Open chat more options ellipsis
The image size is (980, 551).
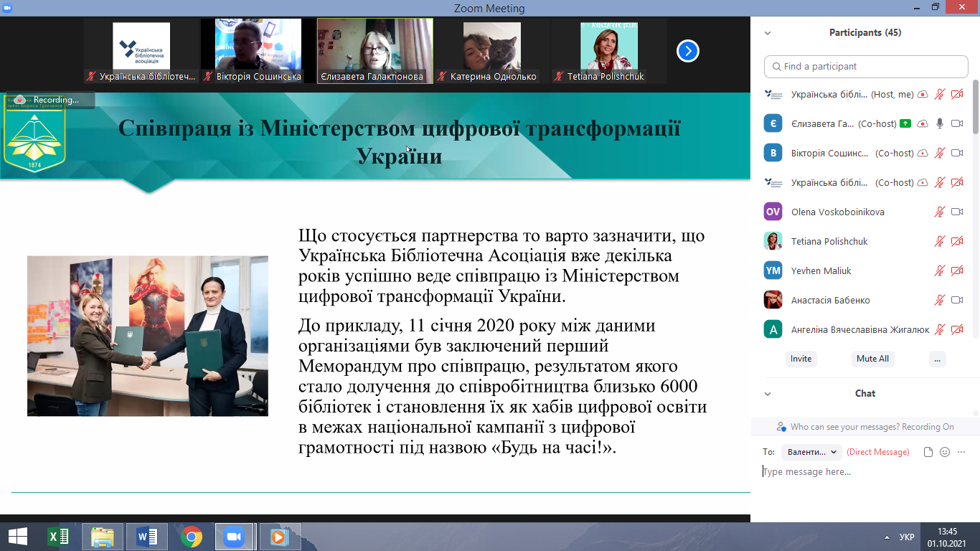click(961, 452)
